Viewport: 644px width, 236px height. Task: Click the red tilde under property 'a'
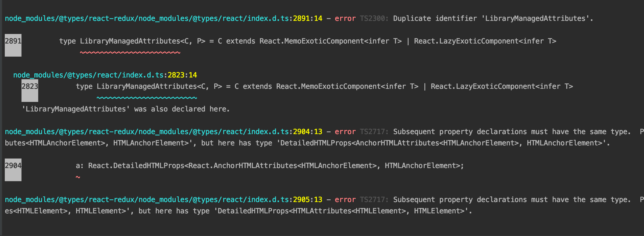tap(78, 177)
